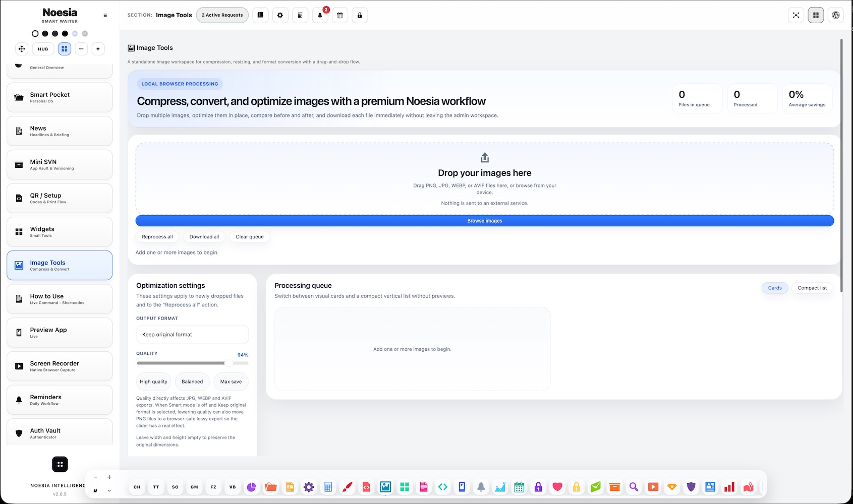Select the Max save quality preset
Image resolution: width=853 pixels, height=504 pixels.
coord(231,382)
